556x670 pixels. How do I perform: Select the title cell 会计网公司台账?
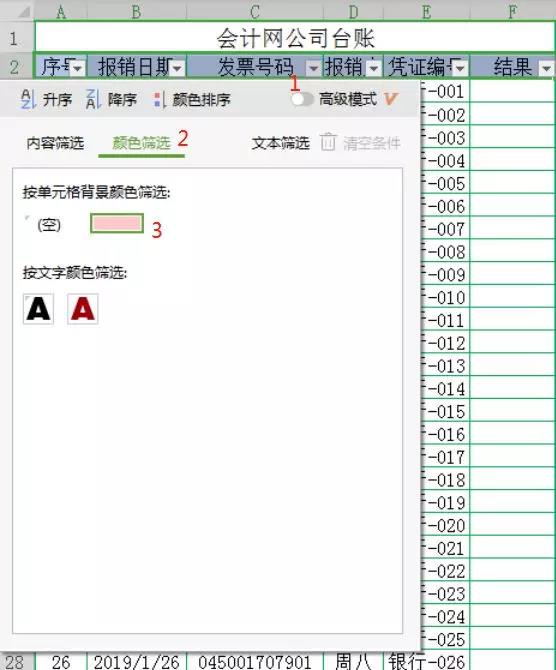pos(295,38)
